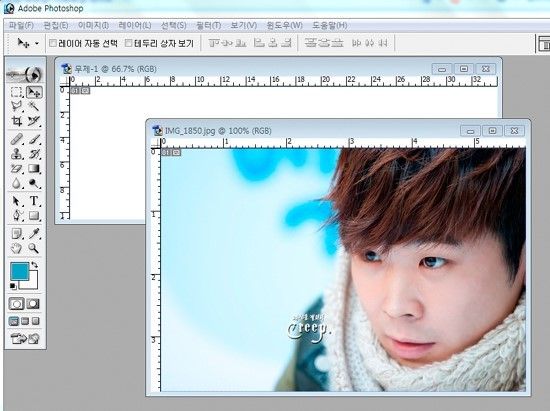Select the Hand tool
The image size is (550, 411).
click(x=16, y=248)
